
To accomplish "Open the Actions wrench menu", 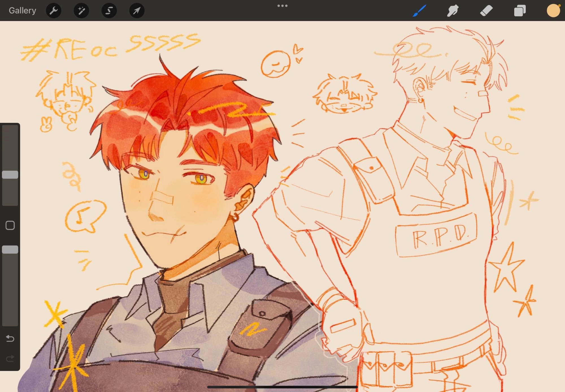I will [54, 10].
